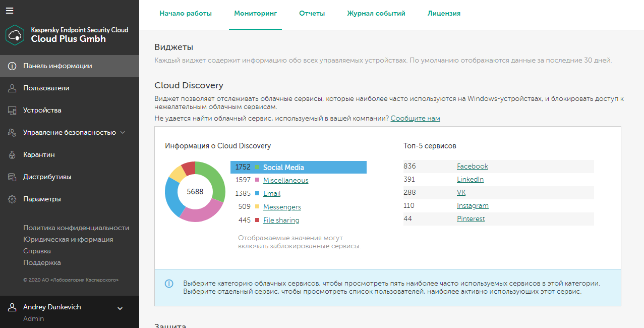The width and height of the screenshot is (644, 328).
Task: Click the Карантин biohazard icon
Action: pos(12,155)
